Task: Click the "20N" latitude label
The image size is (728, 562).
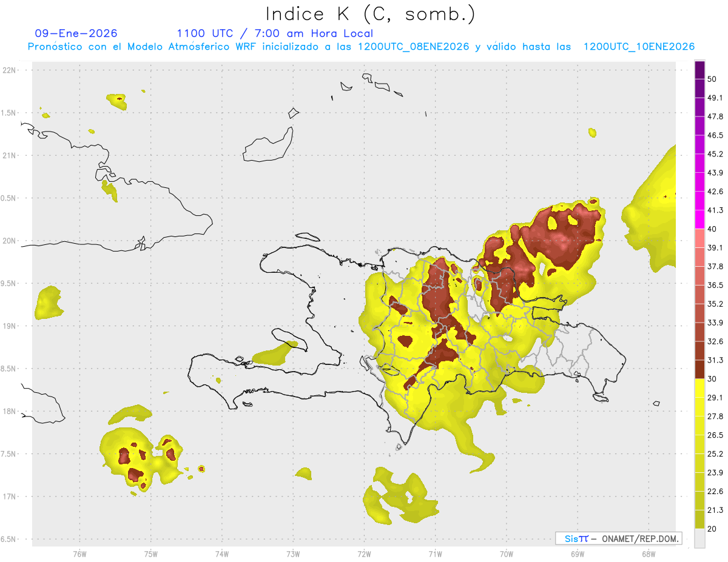Action: coord(9,241)
